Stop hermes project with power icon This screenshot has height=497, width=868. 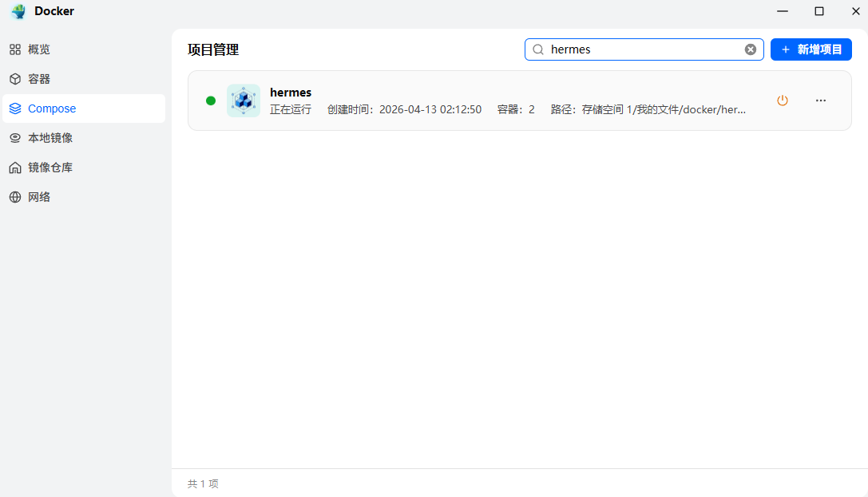point(783,101)
